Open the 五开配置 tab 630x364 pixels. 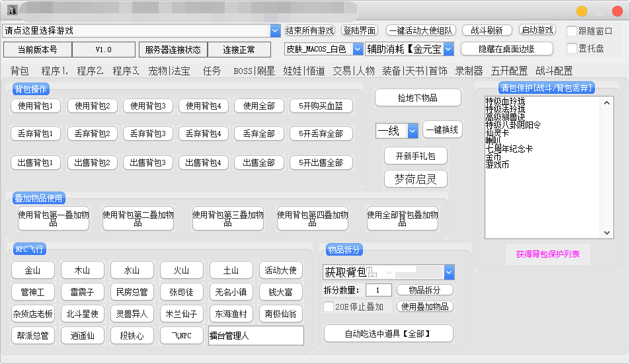pyautogui.click(x=509, y=71)
